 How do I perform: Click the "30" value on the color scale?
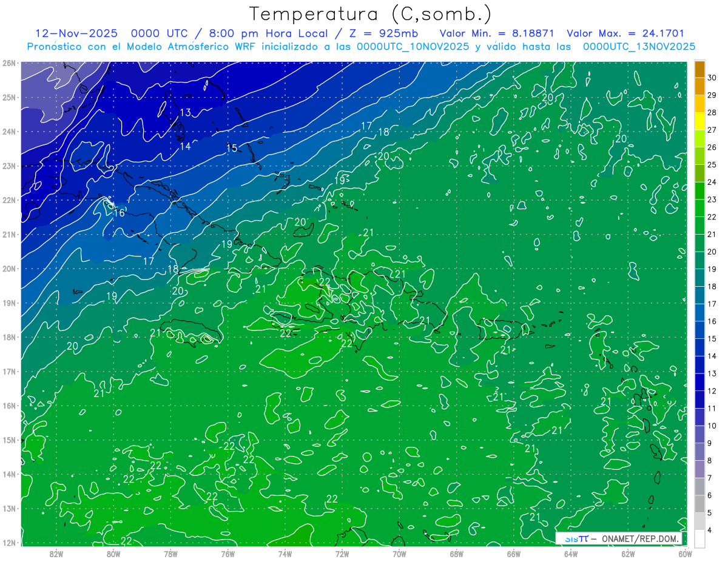(x=712, y=78)
